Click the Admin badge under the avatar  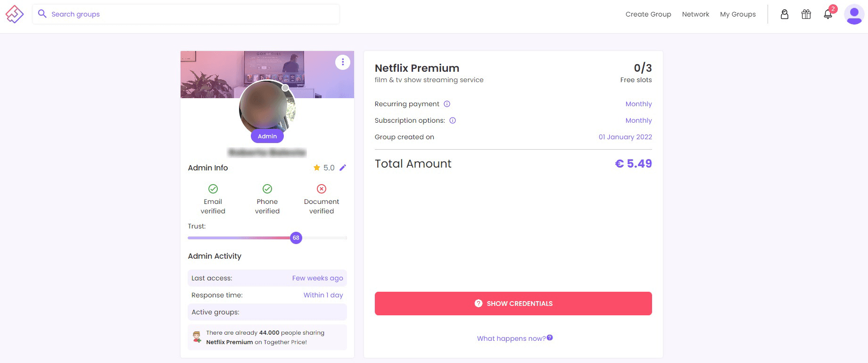267,136
